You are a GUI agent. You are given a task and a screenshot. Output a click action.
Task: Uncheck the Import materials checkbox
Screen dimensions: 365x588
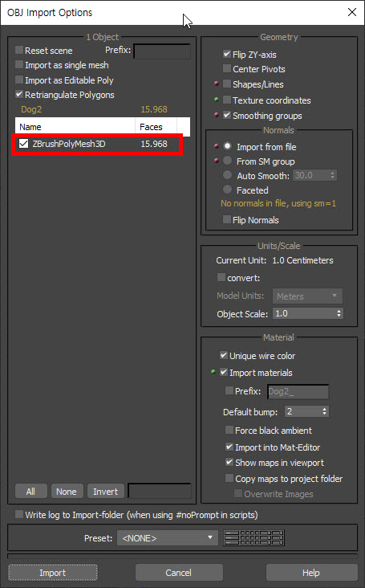[224, 372]
